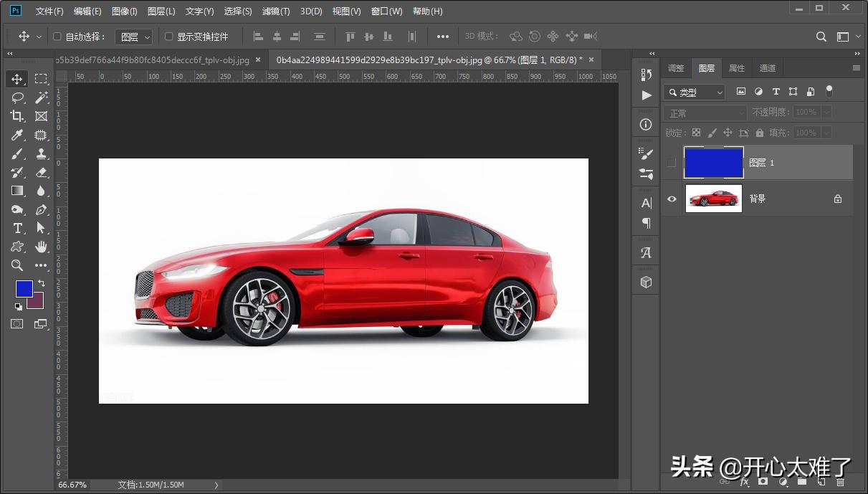The height and width of the screenshot is (494, 868).
Task: Select the Gradient tool
Action: pyautogui.click(x=17, y=191)
